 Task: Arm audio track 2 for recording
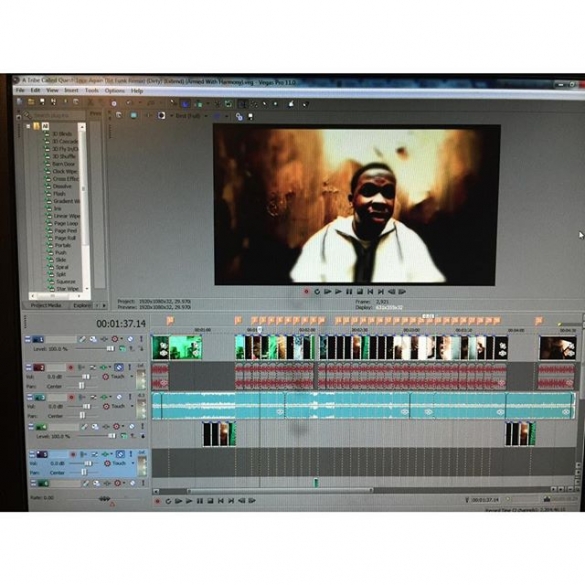(70, 367)
